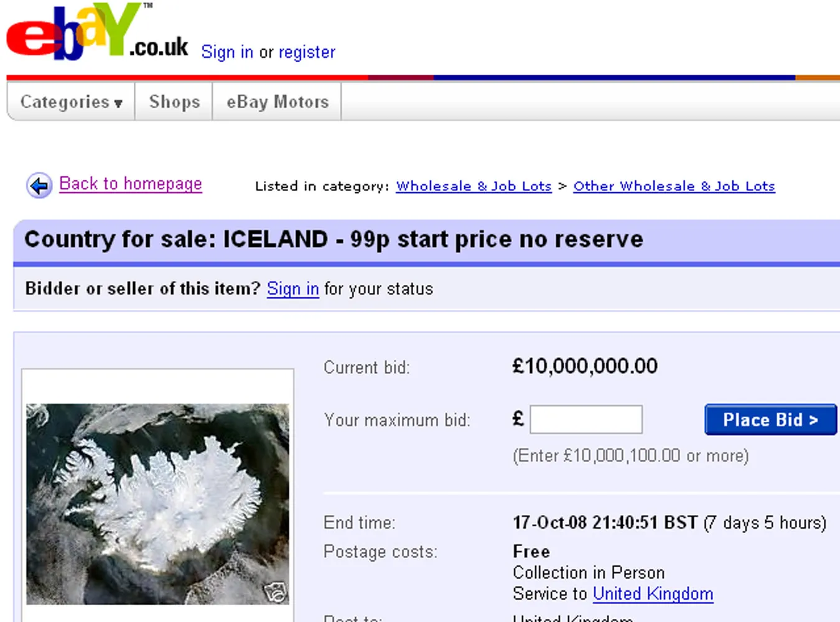Open the Other Wholesale & Job Lots category
Screen dimensions: 840x622
[x=673, y=186]
